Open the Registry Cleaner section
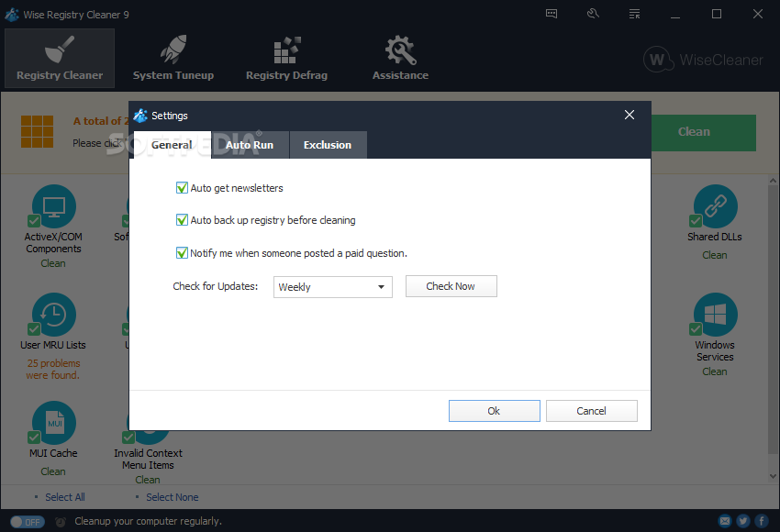780x532 pixels. [x=60, y=58]
